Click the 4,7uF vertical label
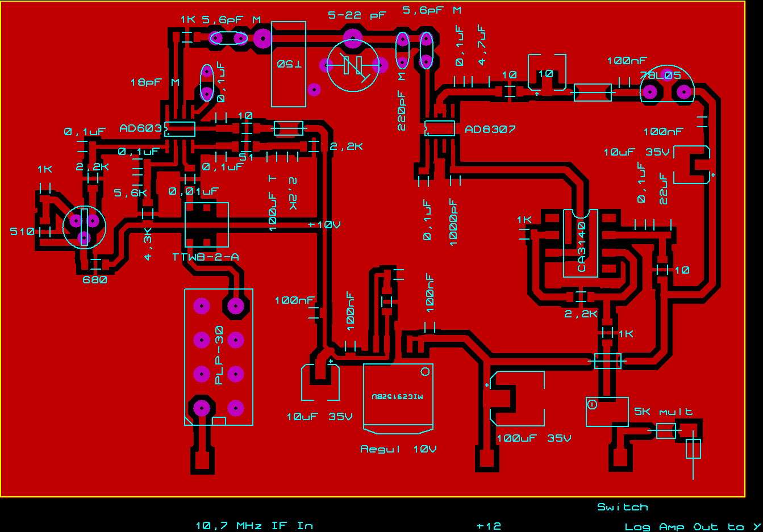The width and height of the screenshot is (763, 532). point(481,45)
